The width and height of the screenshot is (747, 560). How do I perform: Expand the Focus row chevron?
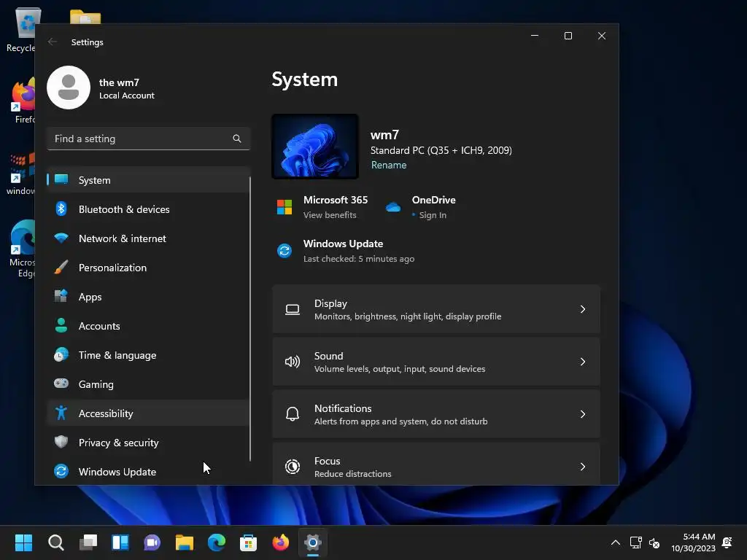click(x=583, y=466)
